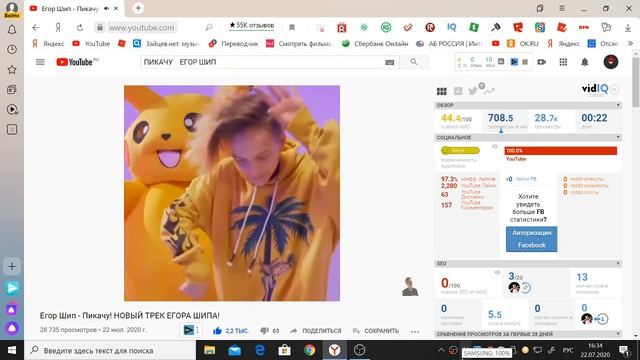
Task: Toggle eye icon in social section
Action: [x=495, y=147]
